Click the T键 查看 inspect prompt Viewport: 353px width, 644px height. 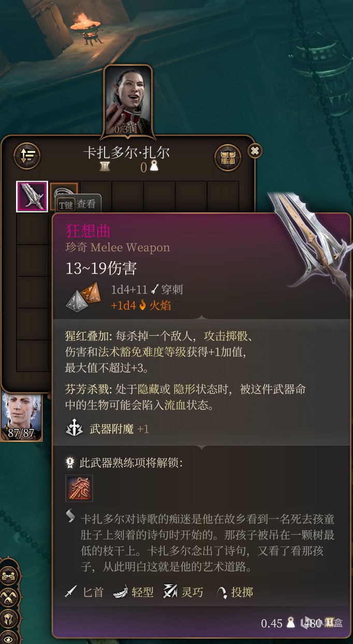pos(78,204)
